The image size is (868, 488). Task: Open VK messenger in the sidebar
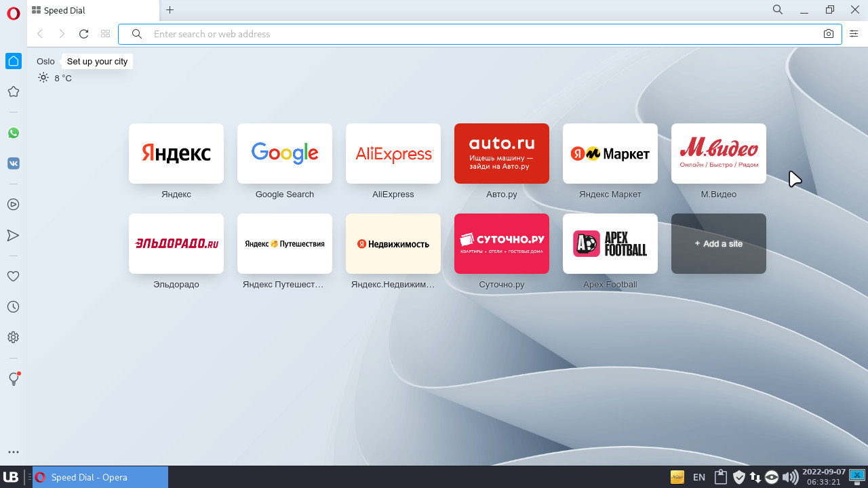pyautogui.click(x=13, y=163)
